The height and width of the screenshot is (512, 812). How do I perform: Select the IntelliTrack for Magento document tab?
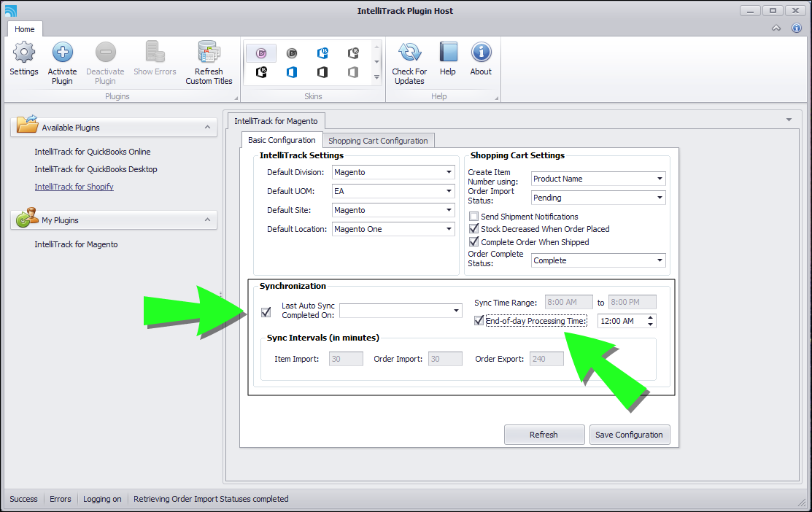click(276, 121)
